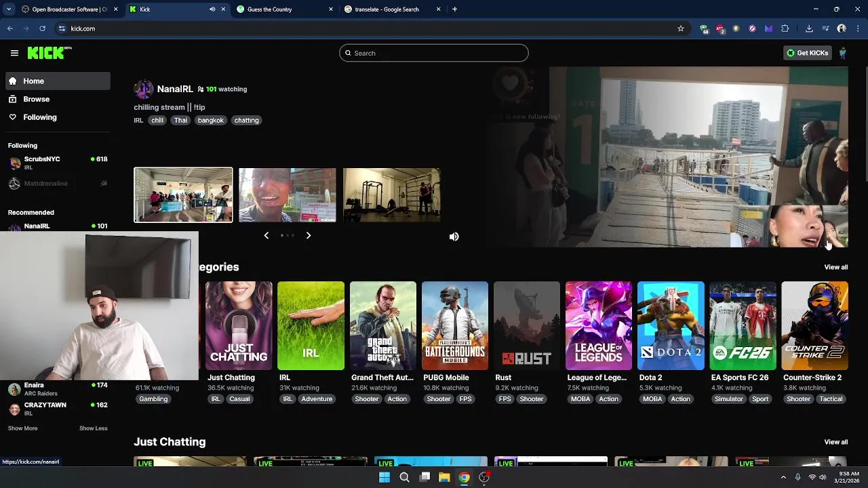Click the user avatar next to Get KICKs

click(842, 53)
